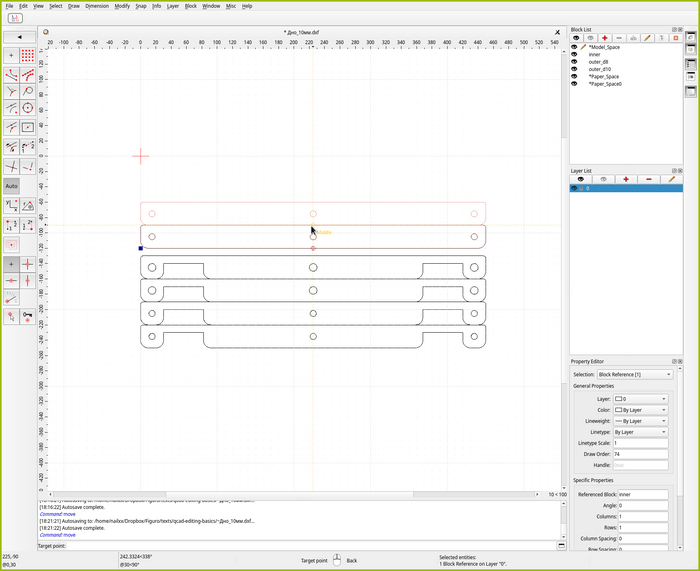Edit block with the pencil icon
The width and height of the screenshot is (700, 571).
[647, 37]
